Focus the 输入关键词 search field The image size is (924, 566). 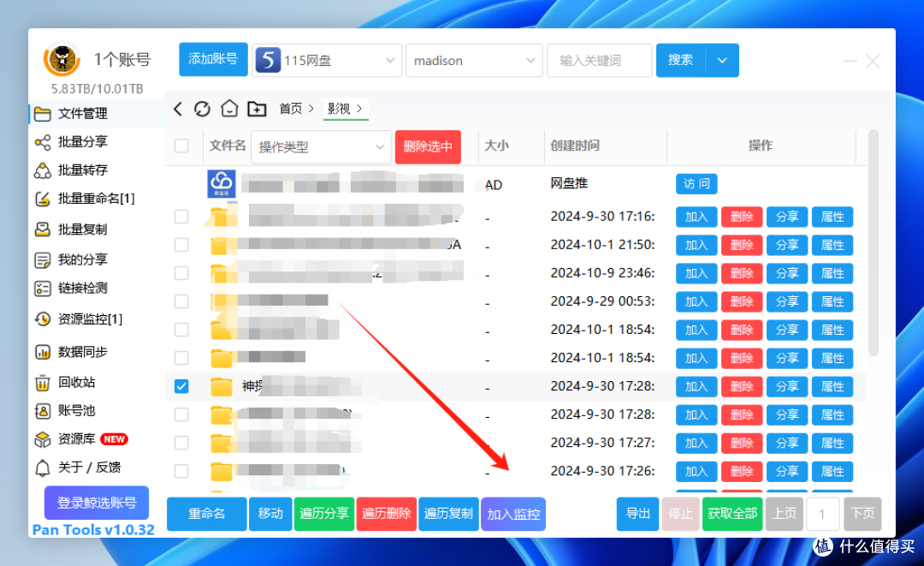click(x=600, y=60)
